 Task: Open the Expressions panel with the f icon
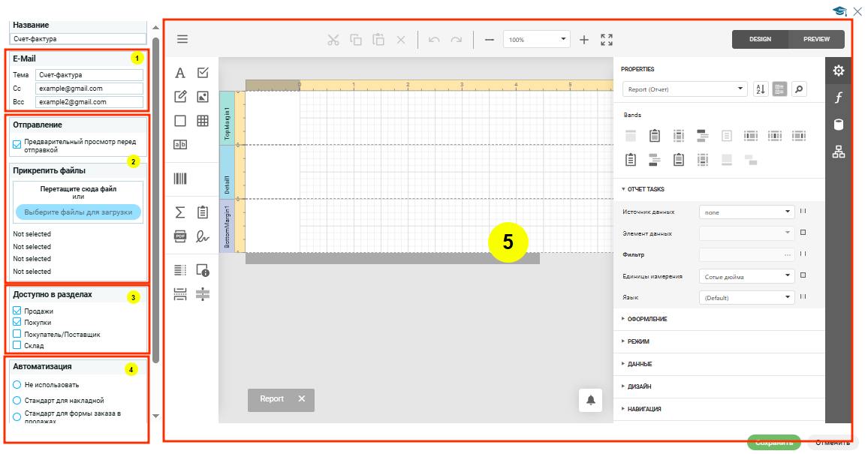(x=839, y=98)
